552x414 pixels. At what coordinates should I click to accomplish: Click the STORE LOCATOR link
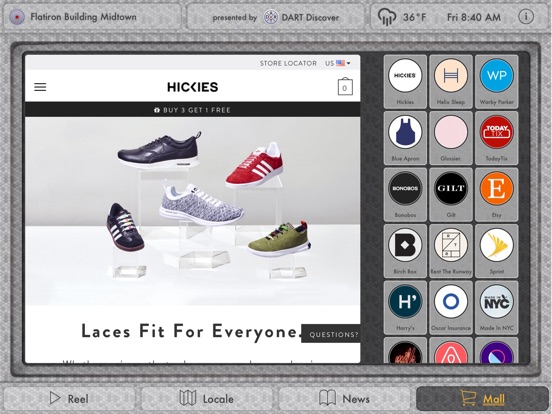pos(288,63)
